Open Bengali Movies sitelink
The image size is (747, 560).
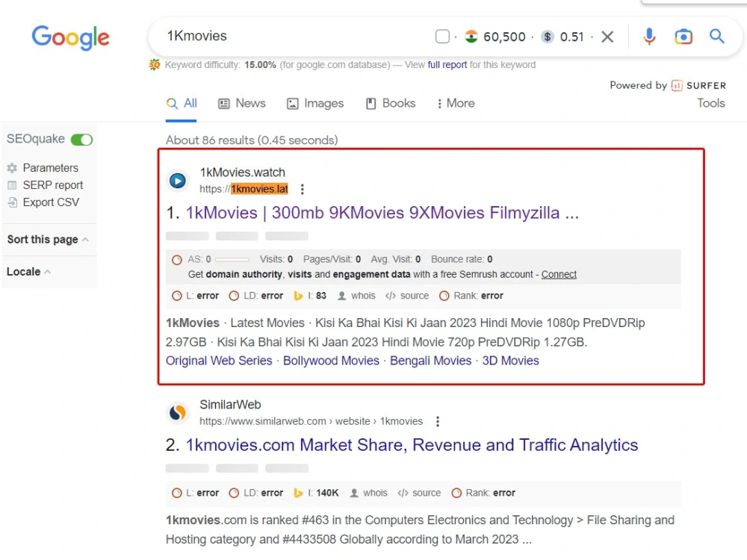431,361
